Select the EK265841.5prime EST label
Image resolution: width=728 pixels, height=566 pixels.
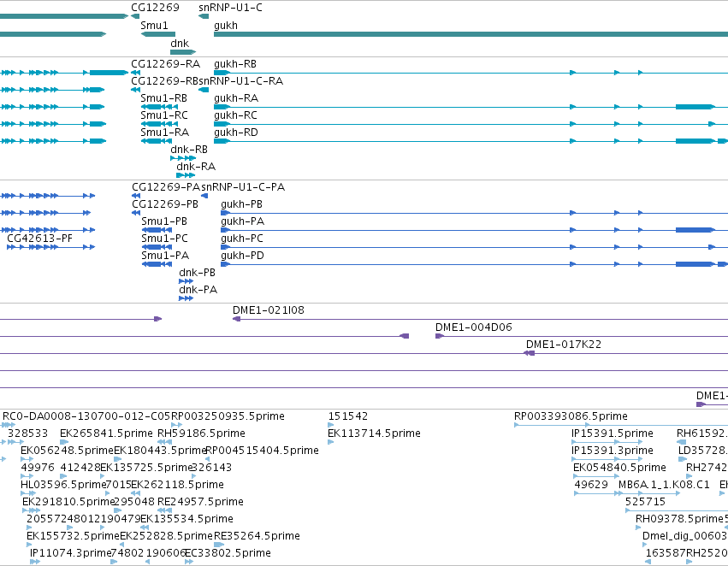[x=106, y=433]
